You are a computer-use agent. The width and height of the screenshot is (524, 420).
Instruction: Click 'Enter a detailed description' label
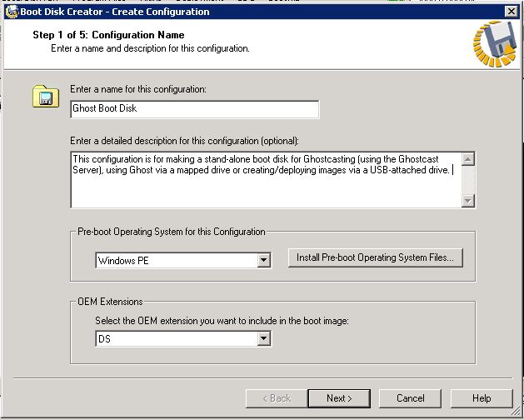184,141
